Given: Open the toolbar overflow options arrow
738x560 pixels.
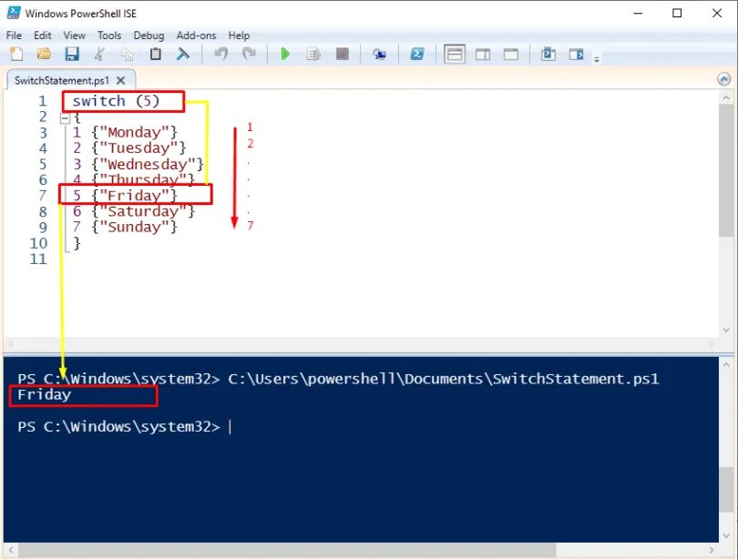Looking at the screenshot, I should tap(597, 59).
